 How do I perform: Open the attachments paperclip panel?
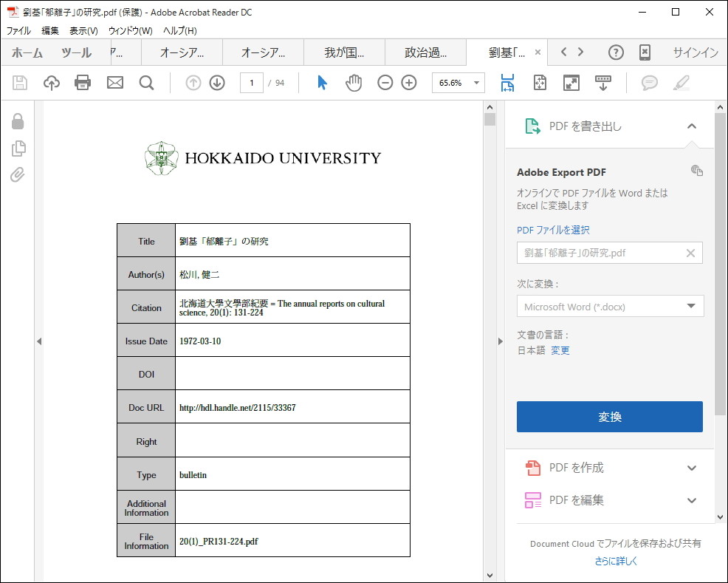(18, 175)
